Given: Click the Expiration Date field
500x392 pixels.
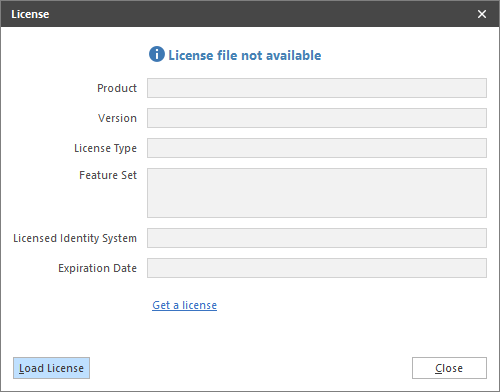Looking at the screenshot, I should tap(317, 268).
